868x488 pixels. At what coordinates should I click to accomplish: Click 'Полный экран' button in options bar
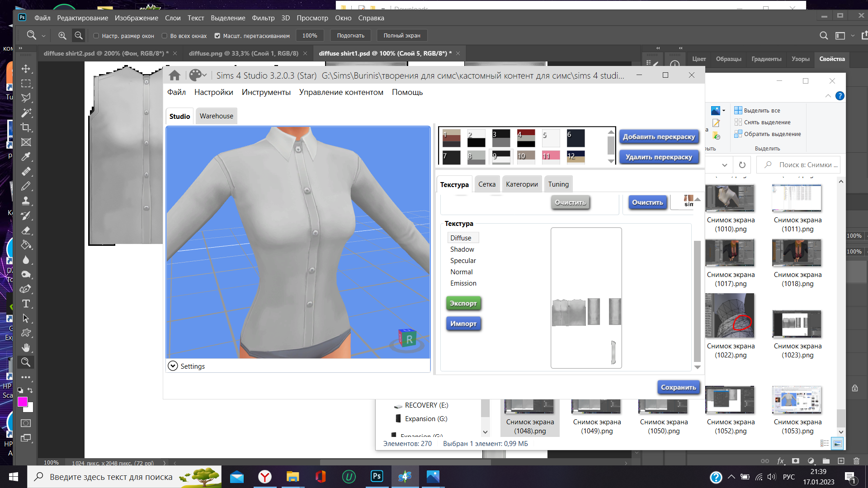point(402,36)
